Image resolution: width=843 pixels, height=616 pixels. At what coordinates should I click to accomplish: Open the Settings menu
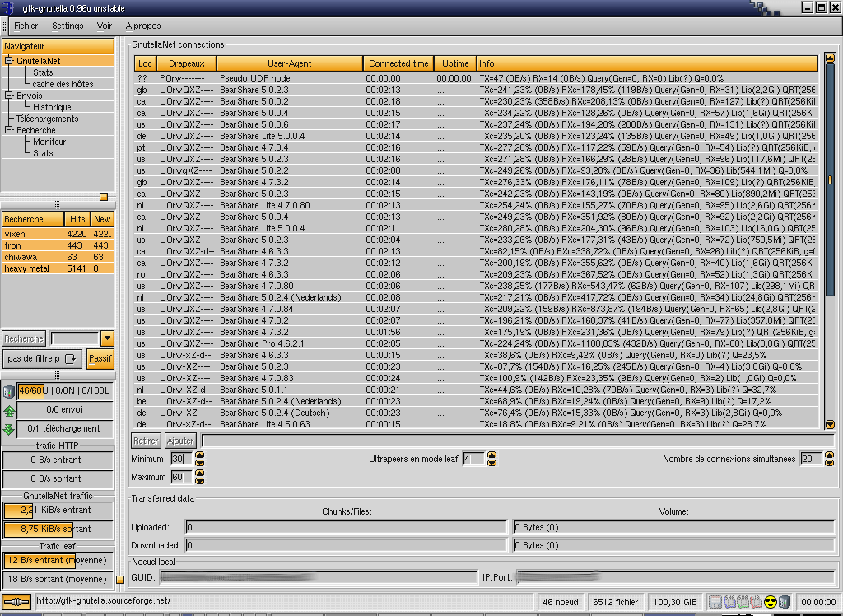(x=68, y=26)
